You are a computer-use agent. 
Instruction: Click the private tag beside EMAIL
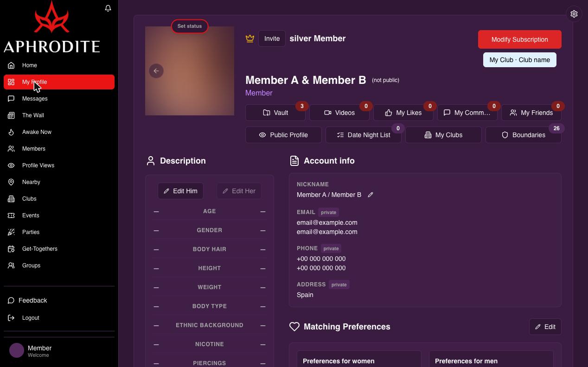328,212
